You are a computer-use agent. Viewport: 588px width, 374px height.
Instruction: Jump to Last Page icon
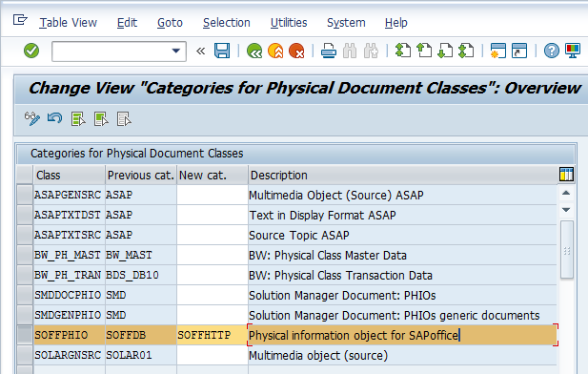click(x=466, y=51)
